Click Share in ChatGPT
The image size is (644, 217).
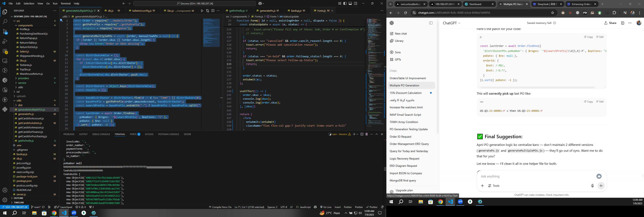[x=610, y=23]
